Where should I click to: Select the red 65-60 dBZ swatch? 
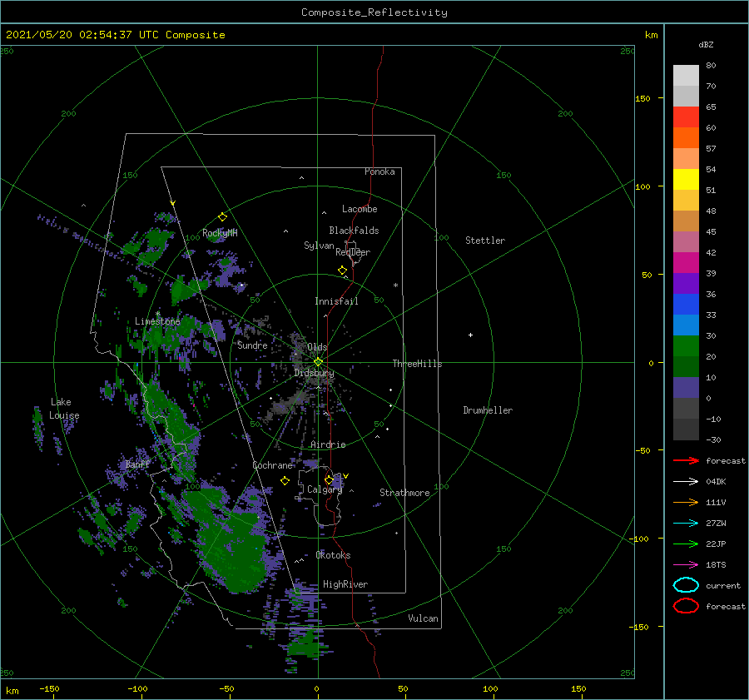pyautogui.click(x=686, y=117)
